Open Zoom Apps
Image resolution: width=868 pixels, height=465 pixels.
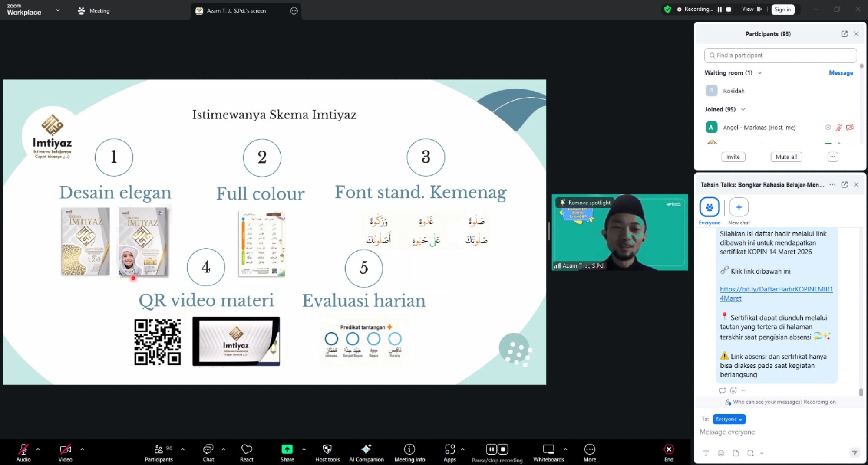(449, 452)
